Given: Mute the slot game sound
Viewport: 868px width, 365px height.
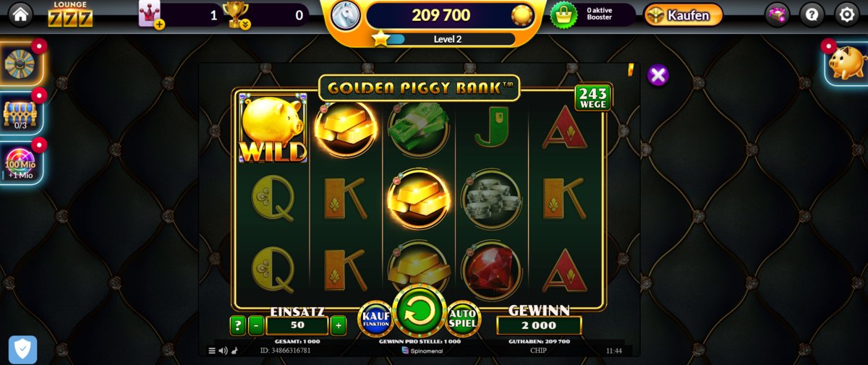Looking at the screenshot, I should click(x=223, y=351).
